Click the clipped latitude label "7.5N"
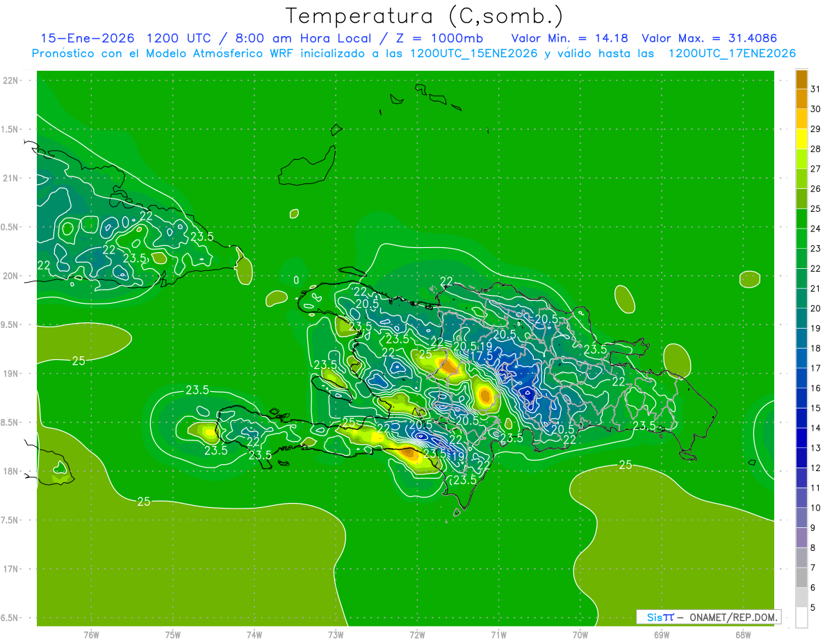Image resolution: width=834 pixels, height=644 pixels. click(x=10, y=520)
